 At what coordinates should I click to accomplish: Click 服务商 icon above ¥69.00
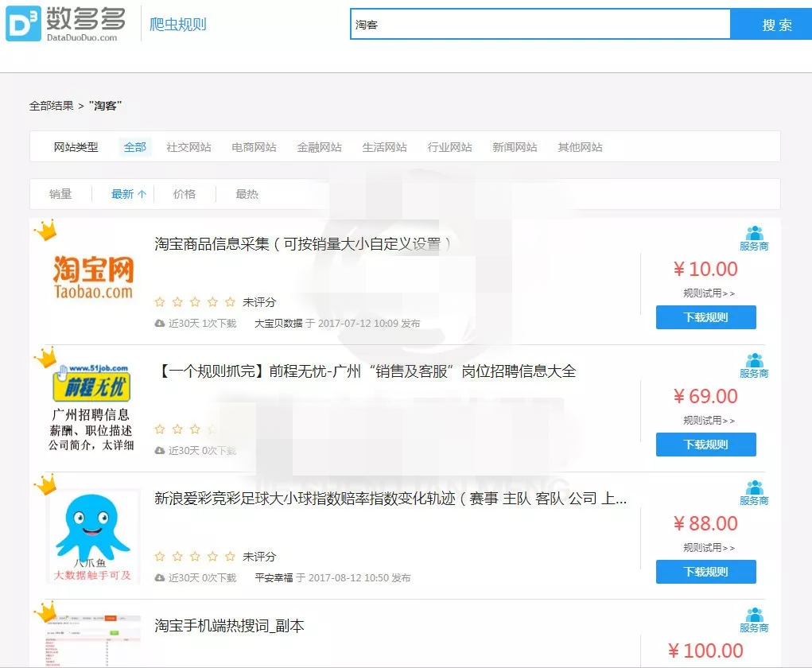click(754, 366)
